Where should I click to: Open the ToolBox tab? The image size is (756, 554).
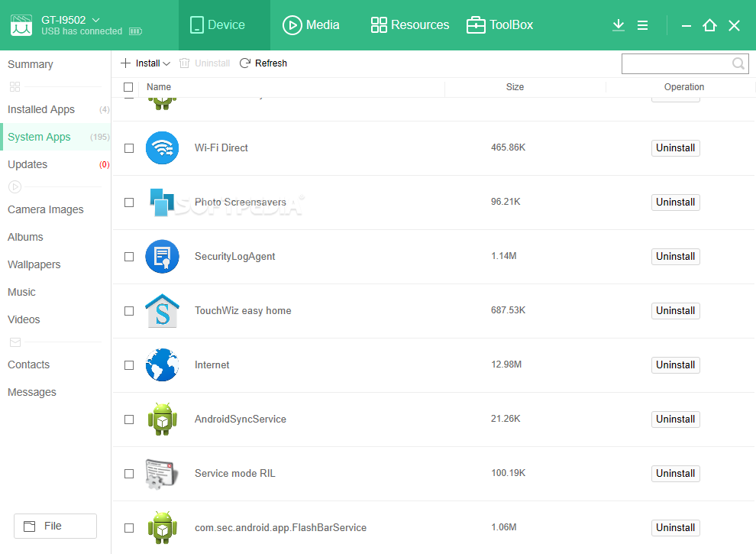[x=499, y=24]
